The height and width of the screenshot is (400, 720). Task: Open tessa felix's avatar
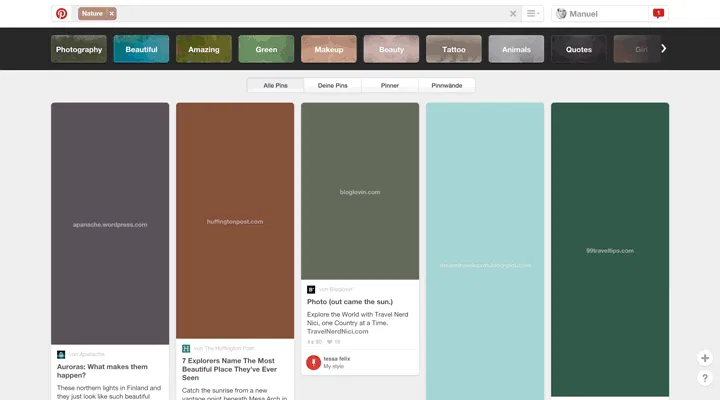coord(314,362)
